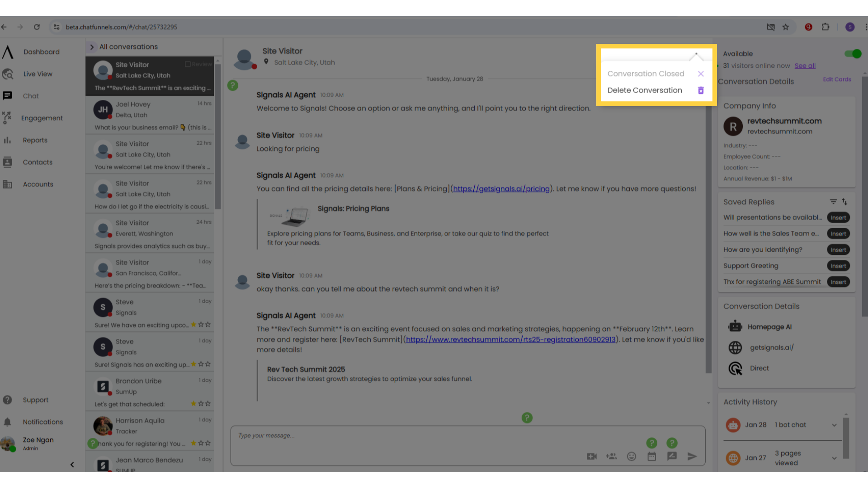Click the Conversation Closed X icon

(701, 74)
